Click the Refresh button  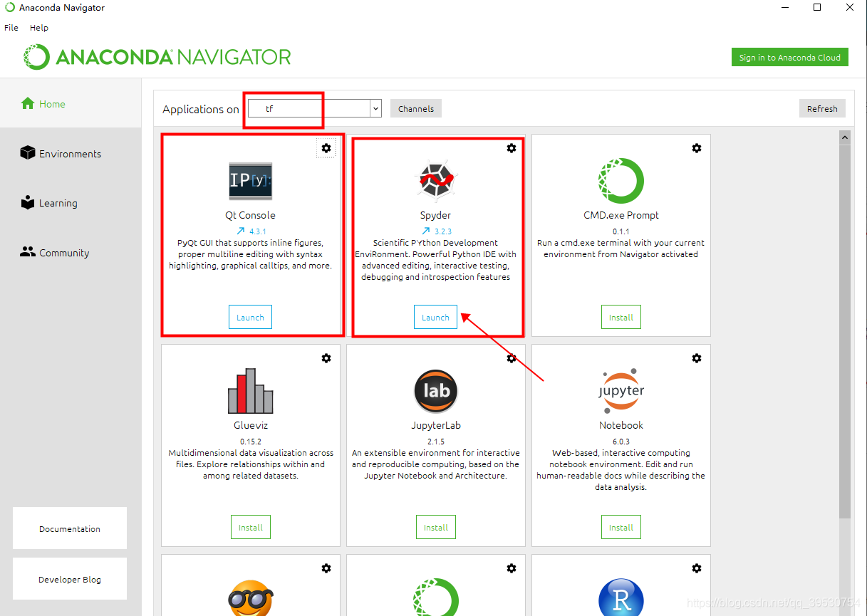click(822, 109)
